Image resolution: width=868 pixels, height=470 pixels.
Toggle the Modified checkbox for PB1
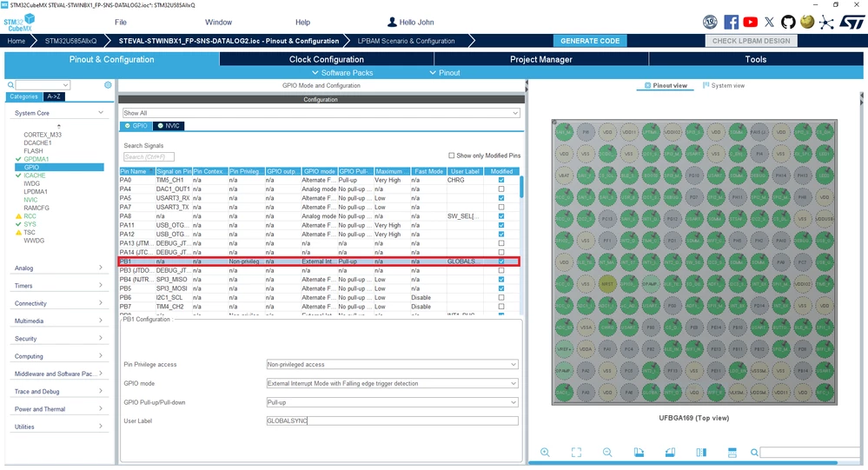[501, 261]
